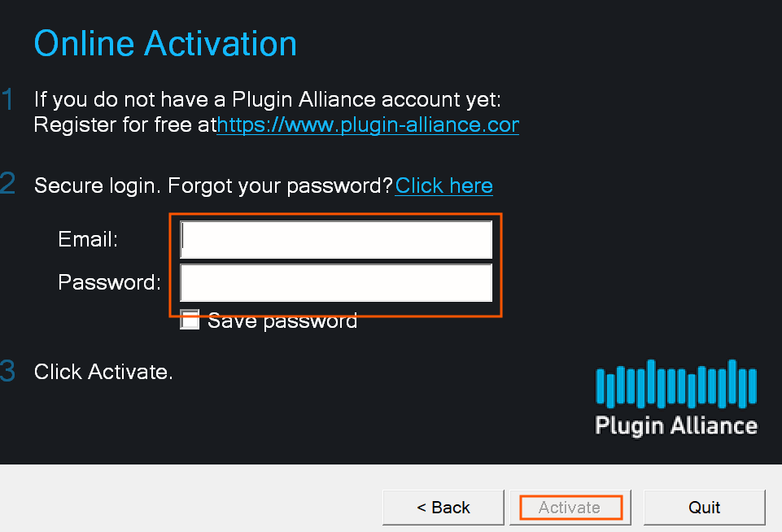Screen dimensions: 782x532
Task: Click the Save password label text
Action: (x=282, y=321)
